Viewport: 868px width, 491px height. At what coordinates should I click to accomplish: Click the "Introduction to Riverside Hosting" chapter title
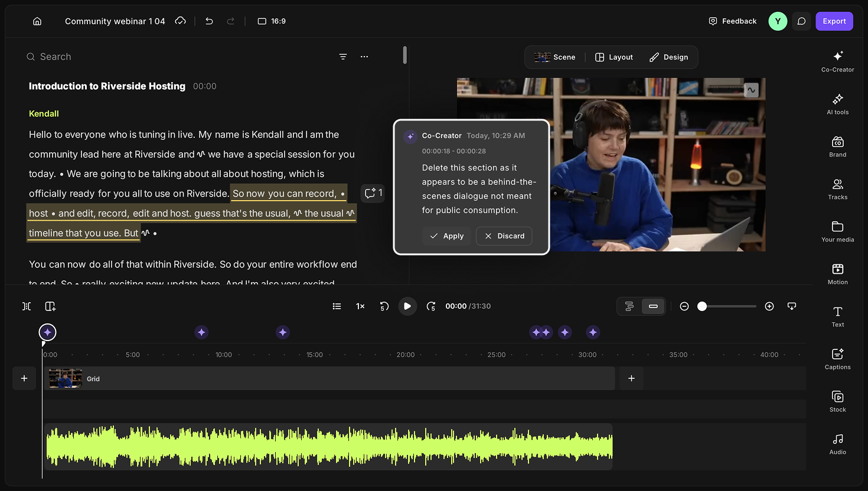tap(107, 86)
